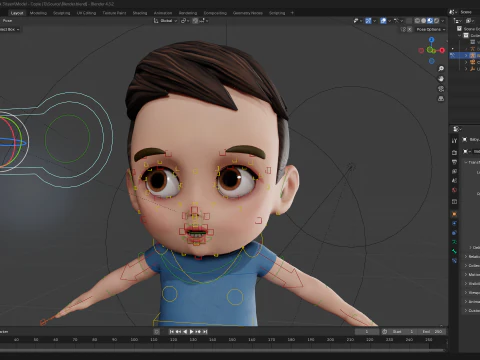Expand the selected armature row in outliner
This screenshot has width=480, height=360.
[x=466, y=55]
